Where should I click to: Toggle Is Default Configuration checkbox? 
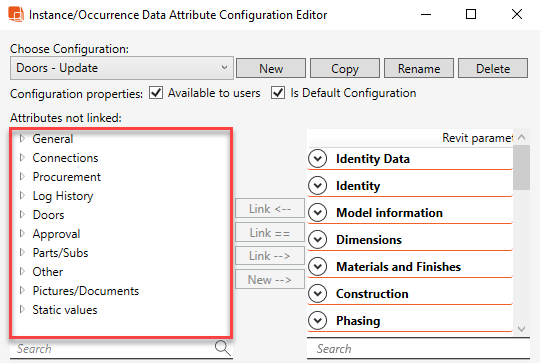click(278, 93)
